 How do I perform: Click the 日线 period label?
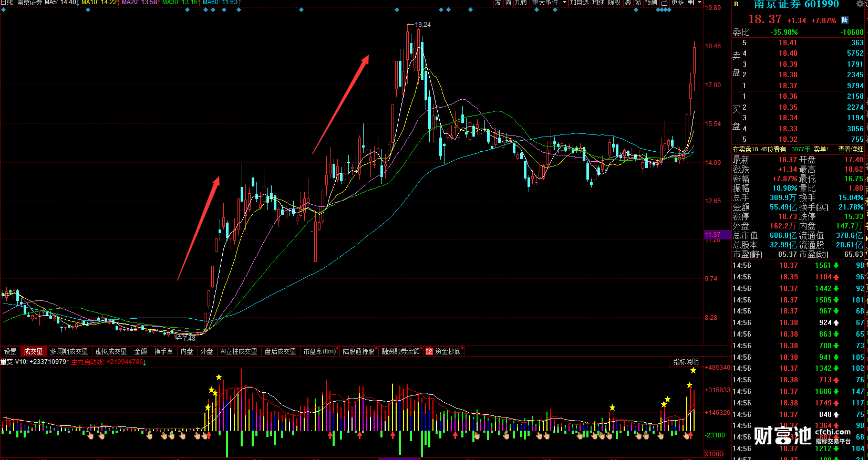pos(6,3)
